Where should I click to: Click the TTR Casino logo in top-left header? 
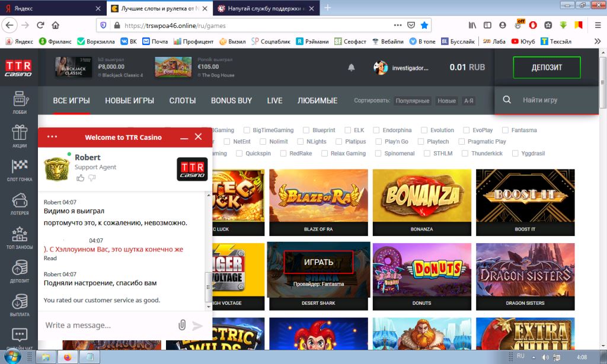(18, 68)
